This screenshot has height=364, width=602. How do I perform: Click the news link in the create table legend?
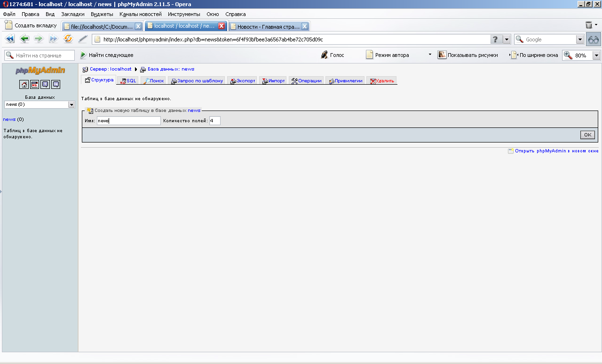pyautogui.click(x=194, y=110)
